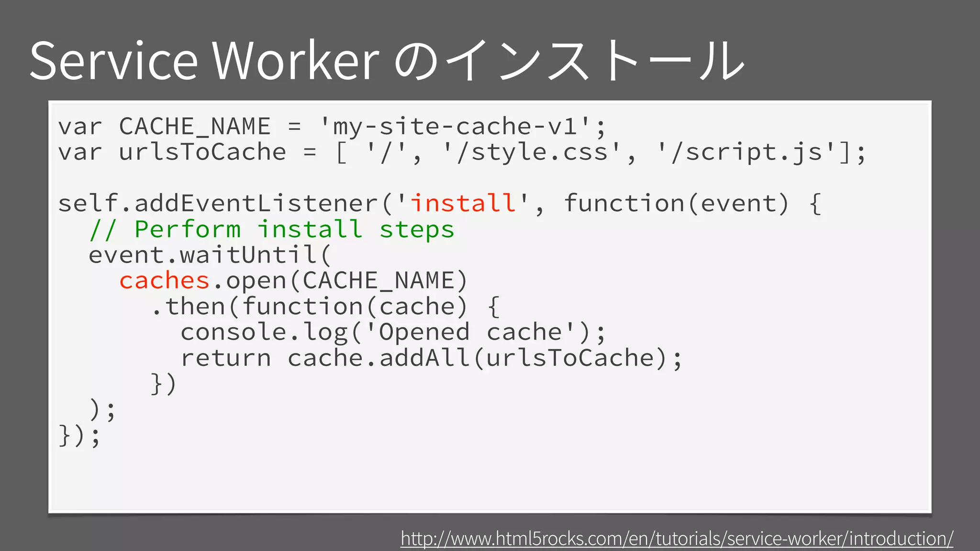Click the console.log 'Opened cache' line
Viewport: 980px width, 551px height.
click(x=392, y=332)
